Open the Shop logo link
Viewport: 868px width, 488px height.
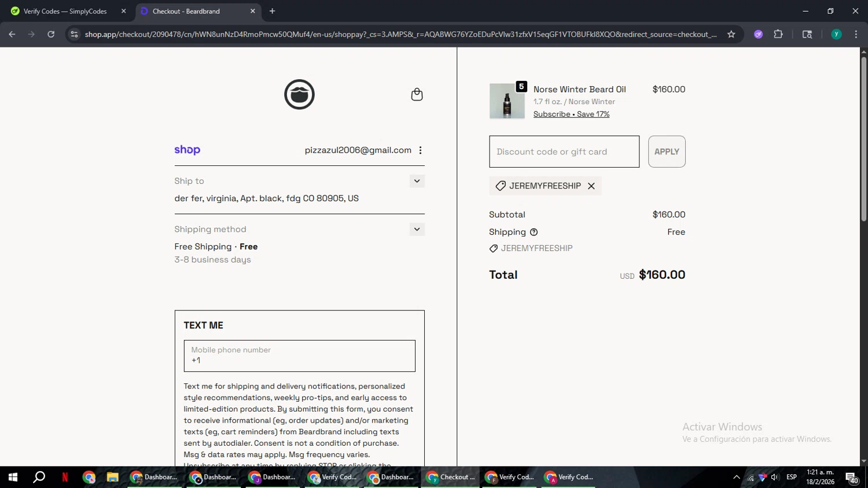(187, 150)
